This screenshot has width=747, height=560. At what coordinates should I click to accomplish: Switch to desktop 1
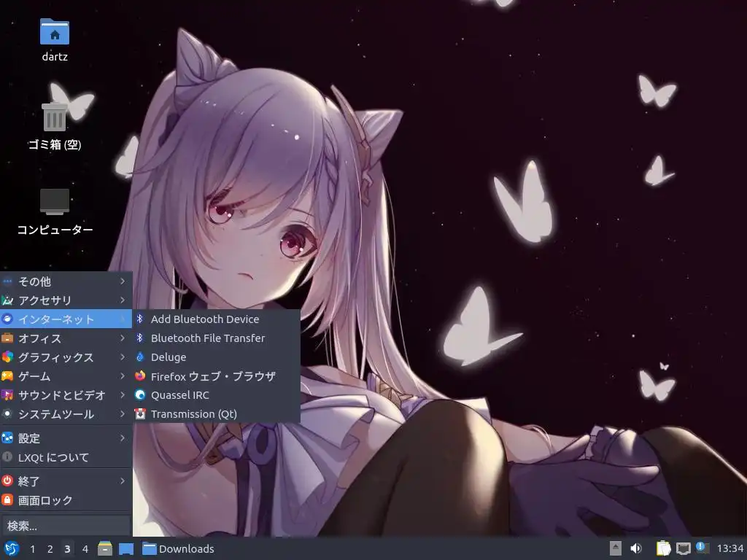[32, 549]
